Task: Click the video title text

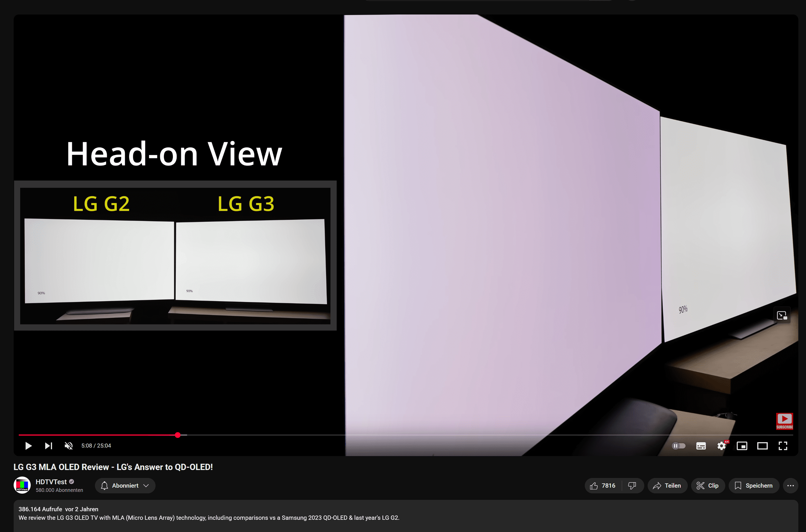Action: [113, 467]
